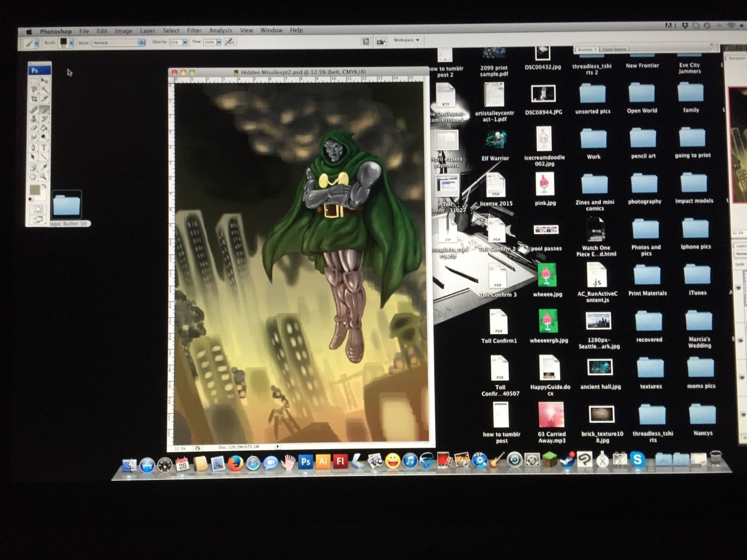Open the Brush preset picker dropdown
Image resolution: width=747 pixels, height=560 pixels.
tap(71, 43)
